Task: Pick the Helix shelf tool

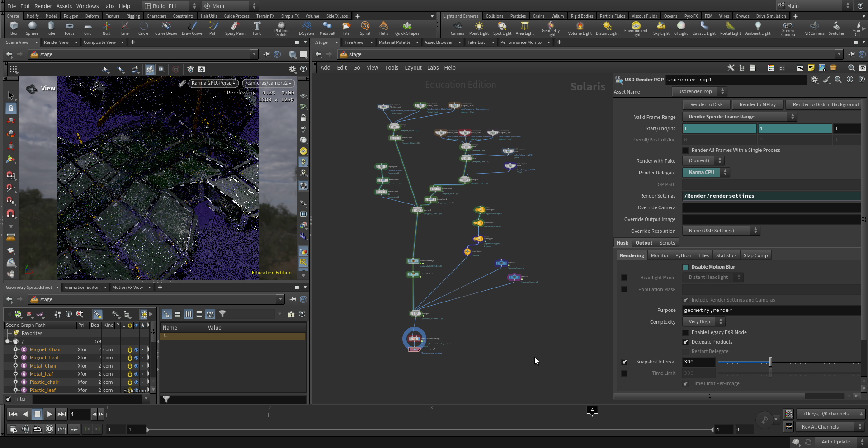Action: click(x=383, y=28)
